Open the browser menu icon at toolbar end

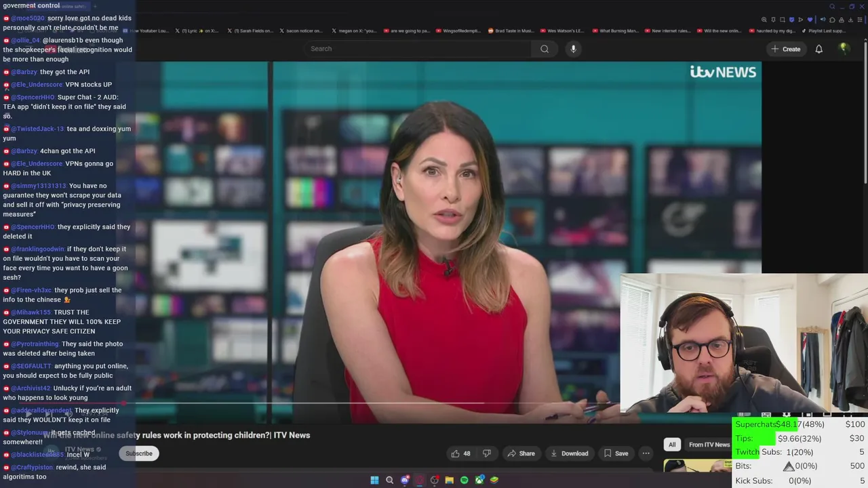click(860, 20)
